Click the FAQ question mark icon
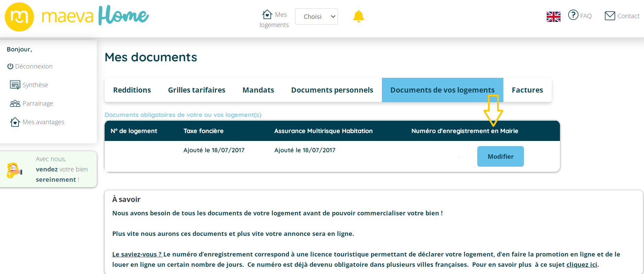This screenshot has width=644, height=274. 573,15
